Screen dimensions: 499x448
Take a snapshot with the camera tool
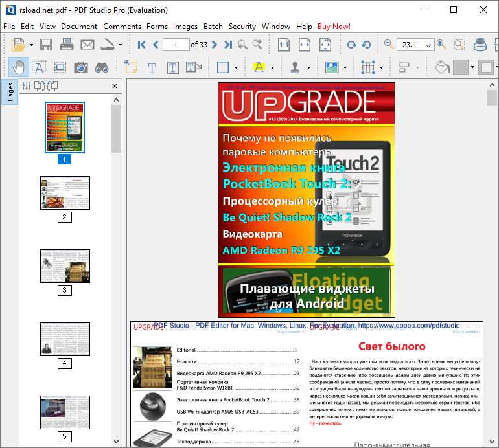pyautogui.click(x=80, y=67)
